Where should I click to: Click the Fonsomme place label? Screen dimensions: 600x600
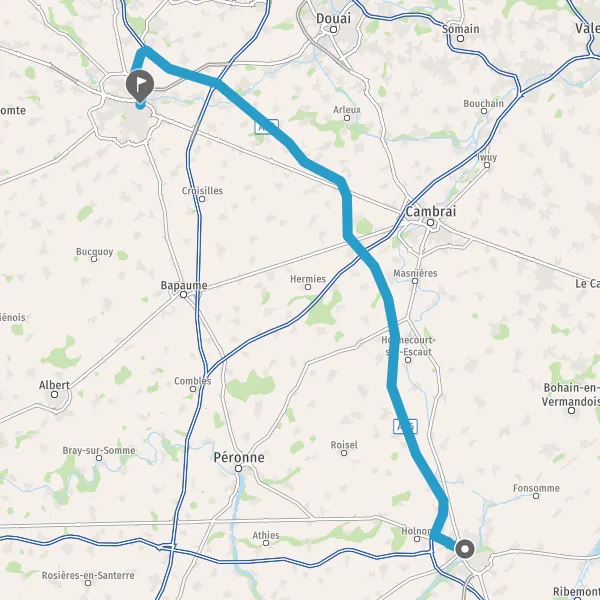click(536, 488)
